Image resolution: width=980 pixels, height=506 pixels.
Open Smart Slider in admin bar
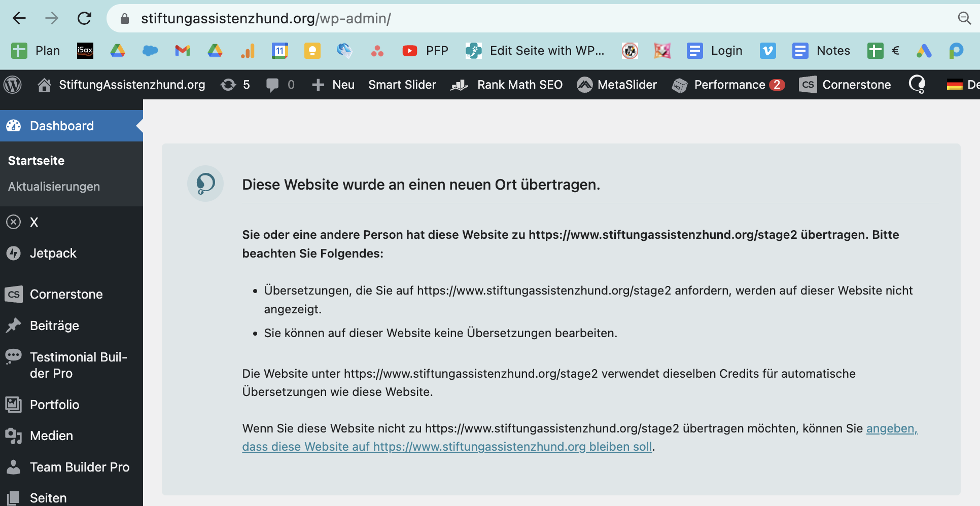(402, 85)
